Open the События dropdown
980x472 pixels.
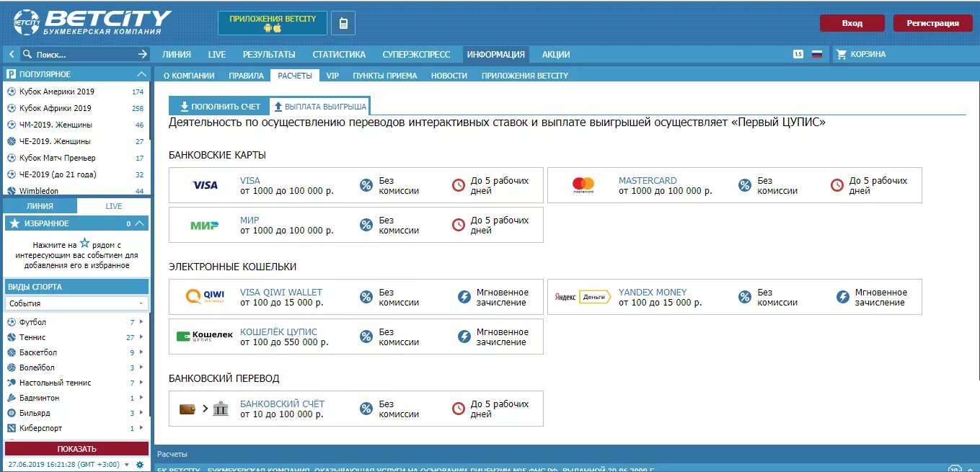coord(76,303)
